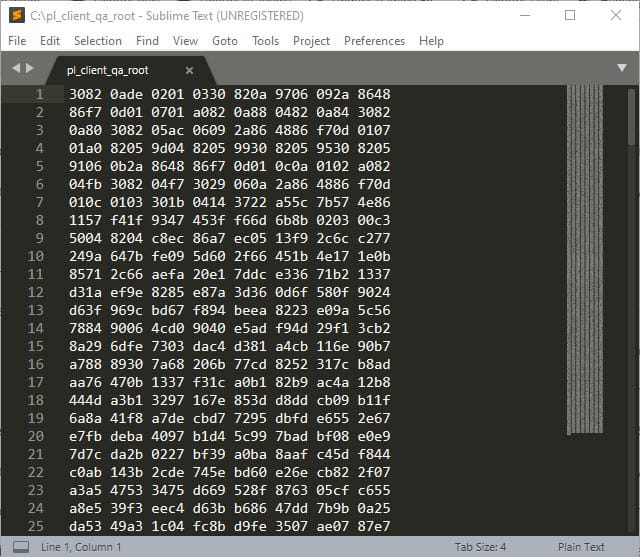Open the Tools menu

[265, 41]
